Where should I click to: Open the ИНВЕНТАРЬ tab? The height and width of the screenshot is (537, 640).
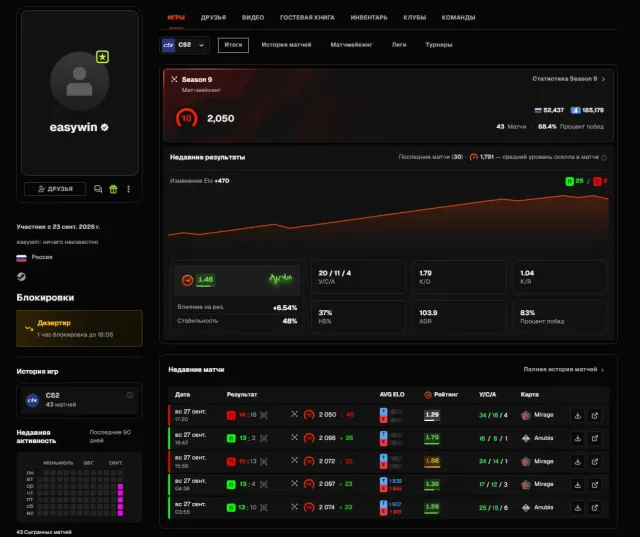(369, 18)
